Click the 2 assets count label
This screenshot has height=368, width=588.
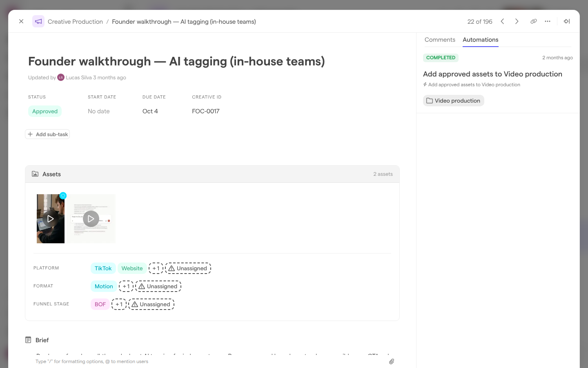383,174
